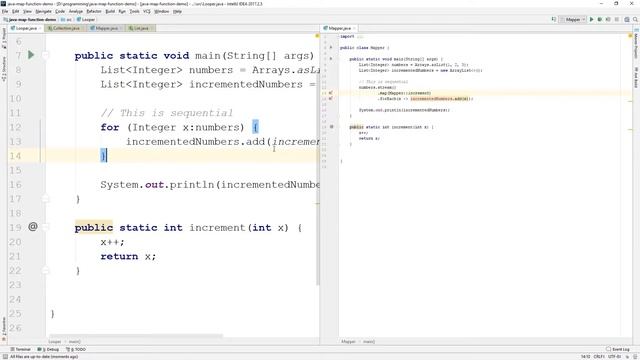The width and height of the screenshot is (640, 360).
Task: Collapse increment fold end at line 22
Action: point(45,270)
